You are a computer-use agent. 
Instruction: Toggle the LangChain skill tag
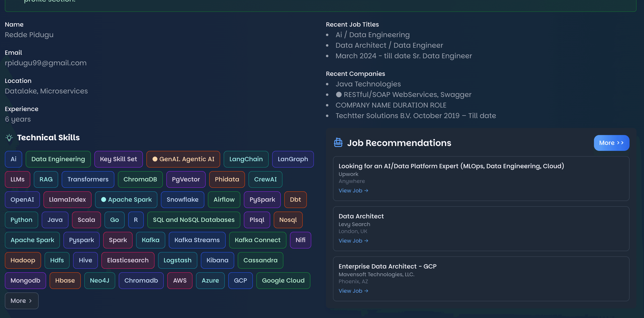tap(246, 159)
